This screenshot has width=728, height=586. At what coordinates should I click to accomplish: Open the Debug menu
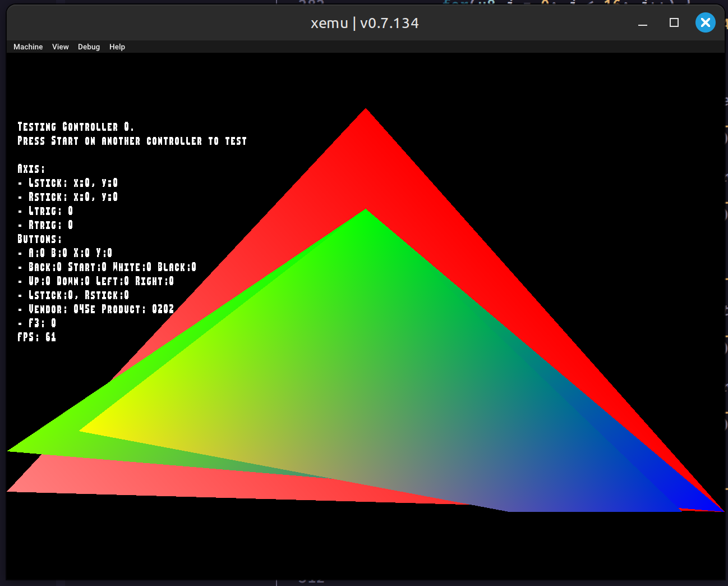pyautogui.click(x=89, y=47)
